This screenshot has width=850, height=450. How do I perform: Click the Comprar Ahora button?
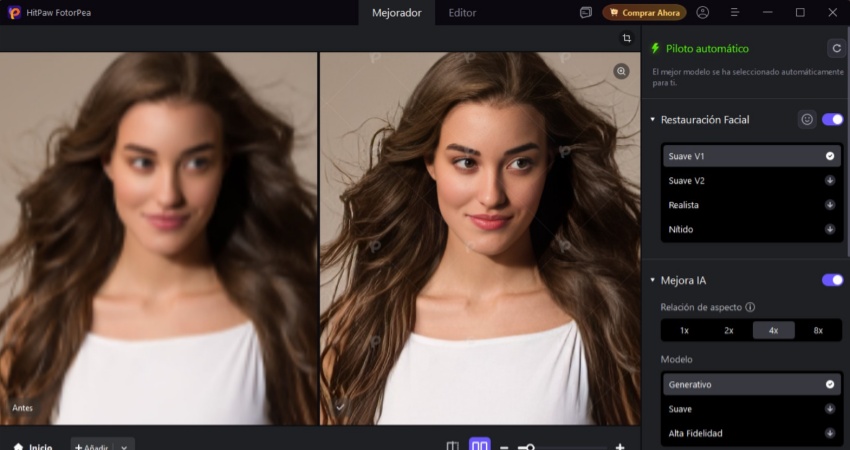(644, 12)
